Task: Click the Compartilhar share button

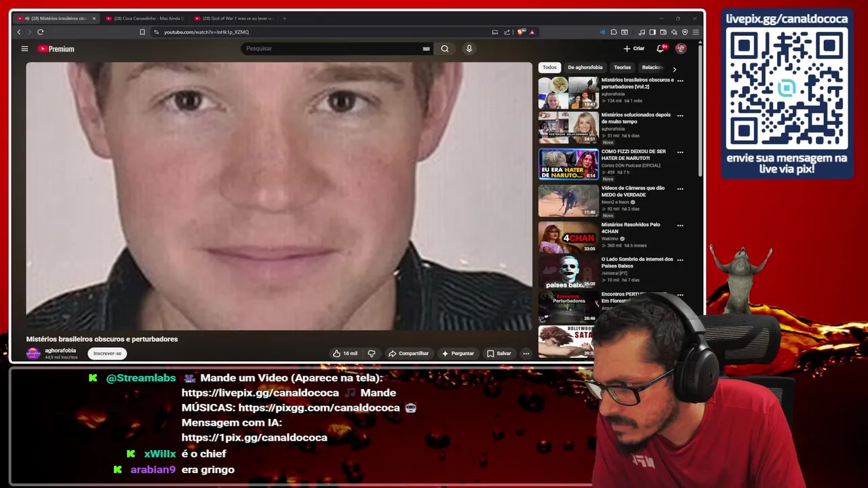Action: point(408,353)
